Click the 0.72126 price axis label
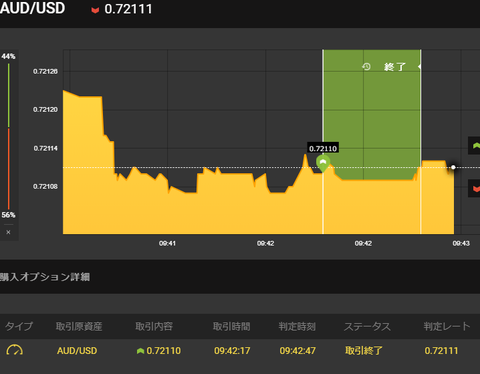 45,71
